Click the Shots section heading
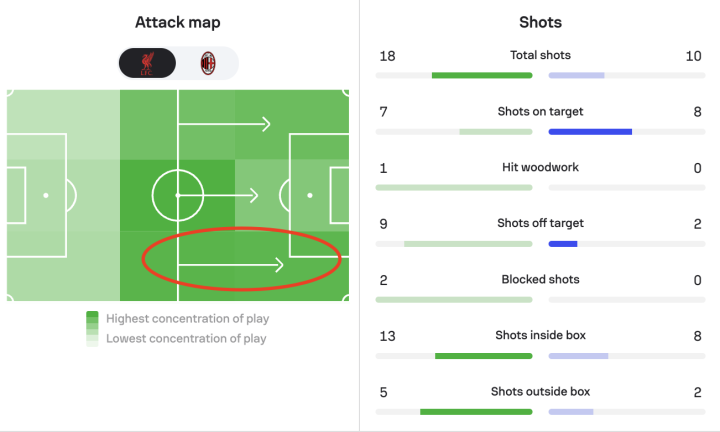 540,22
